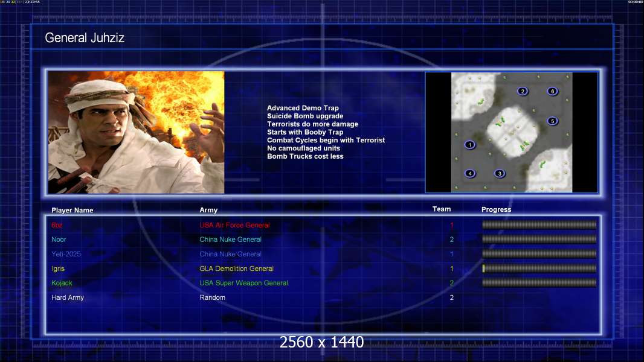This screenshot has width=644, height=362.
Task: Select player Igris row
Action: click(x=323, y=268)
